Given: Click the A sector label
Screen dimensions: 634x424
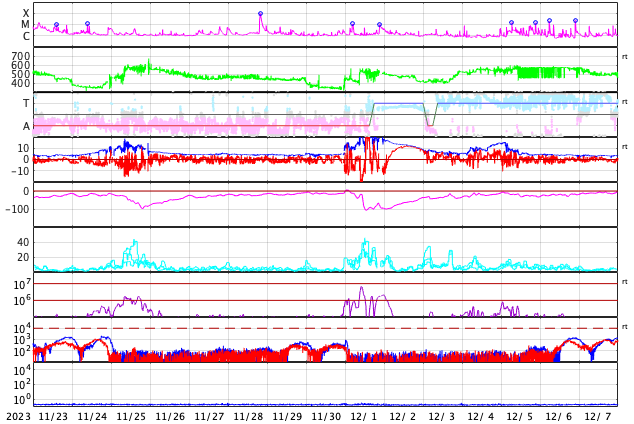Looking at the screenshot, I should 26,126.
